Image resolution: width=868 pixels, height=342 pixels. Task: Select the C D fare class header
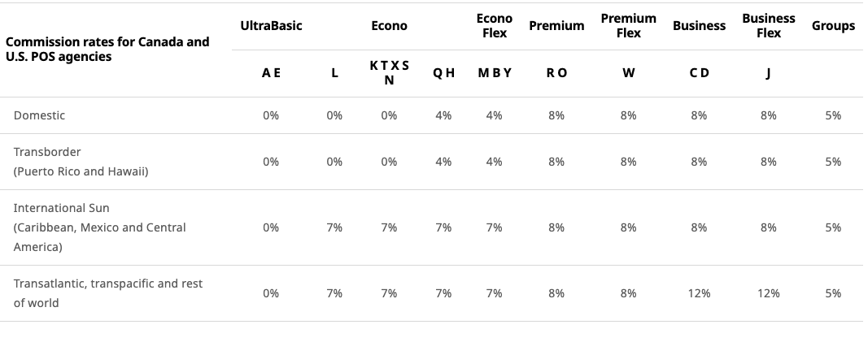pos(699,73)
